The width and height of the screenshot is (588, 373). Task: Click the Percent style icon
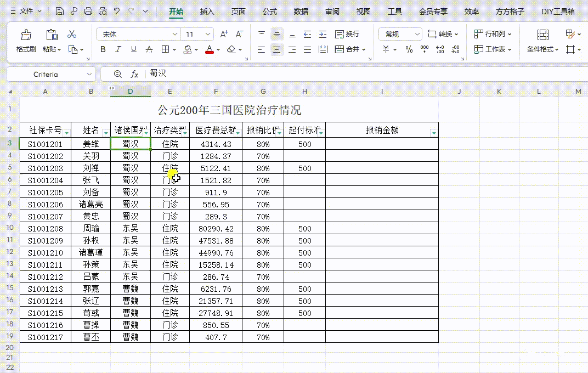[x=409, y=49]
